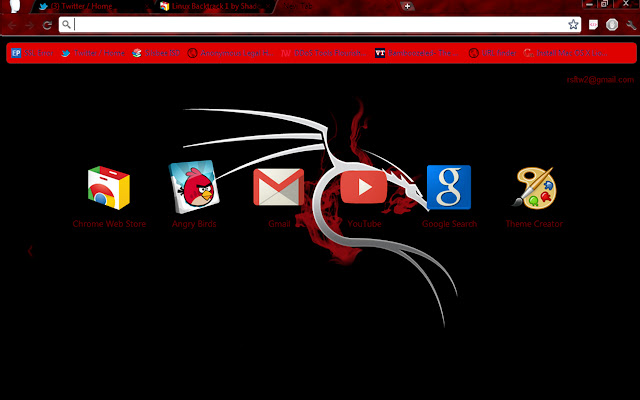Viewport: 640px width, 400px height.
Task: Open a new tab with plus button
Action: click(x=407, y=6)
